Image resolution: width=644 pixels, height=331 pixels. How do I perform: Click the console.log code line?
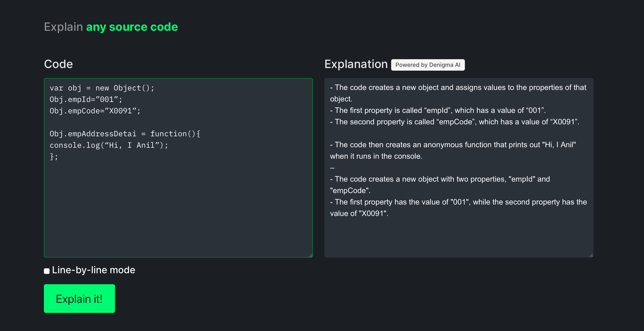click(109, 145)
